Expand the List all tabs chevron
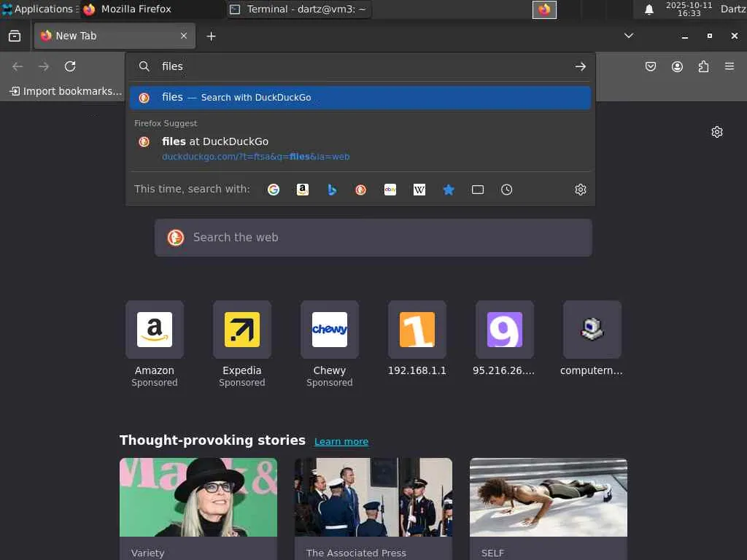 point(629,36)
